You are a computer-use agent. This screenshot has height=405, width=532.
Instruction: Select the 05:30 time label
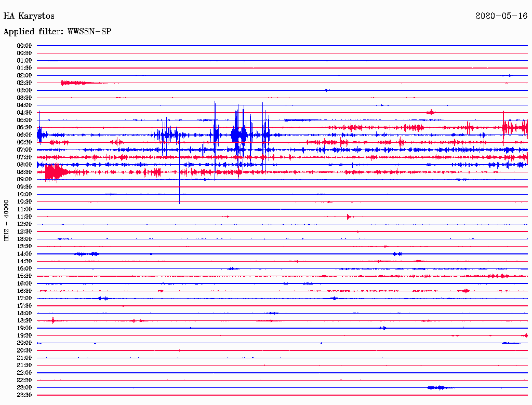24,128
